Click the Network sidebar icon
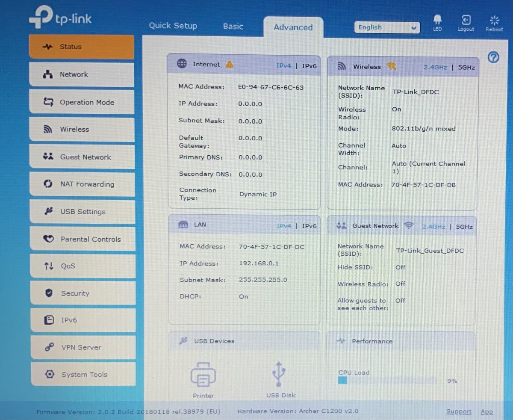Screen dimensions: 513x420 click(x=48, y=74)
